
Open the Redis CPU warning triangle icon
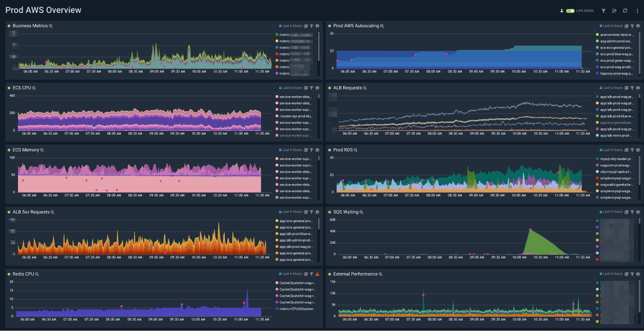(x=317, y=274)
